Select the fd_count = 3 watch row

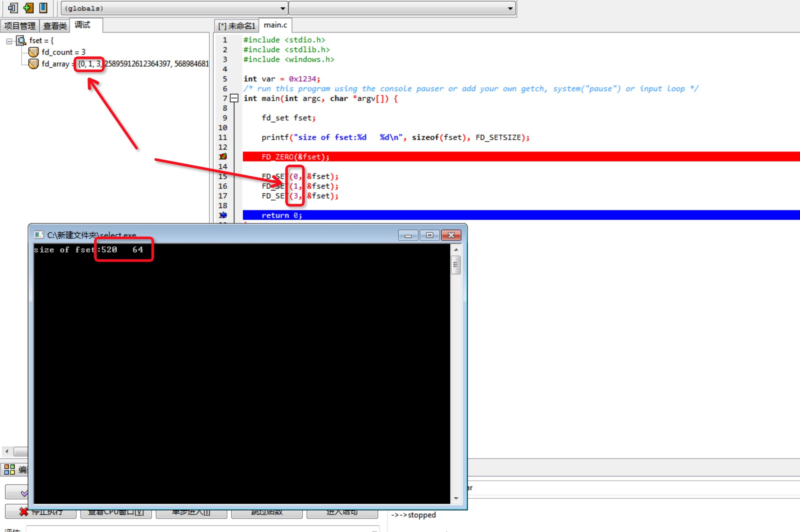63,52
